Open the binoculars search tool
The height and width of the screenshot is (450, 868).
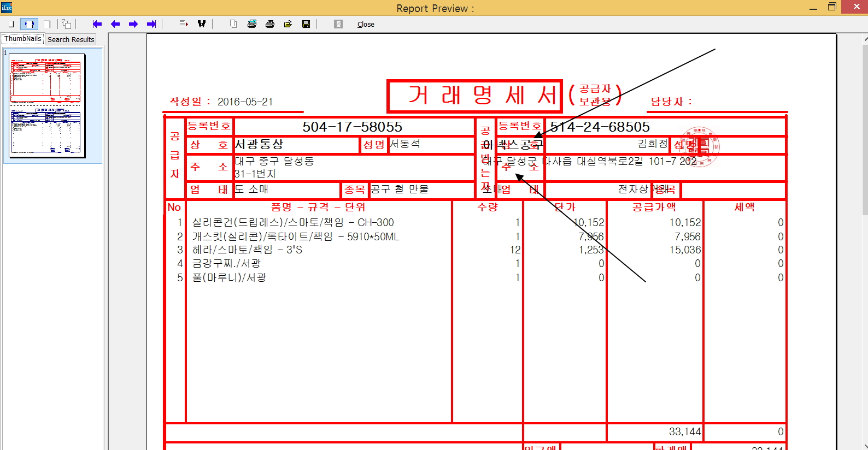tap(202, 24)
